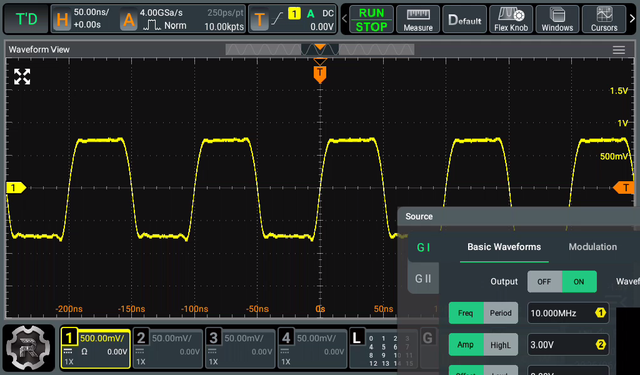The image size is (640, 375).
Task: Open the Flex Knob settings
Action: tap(511, 19)
